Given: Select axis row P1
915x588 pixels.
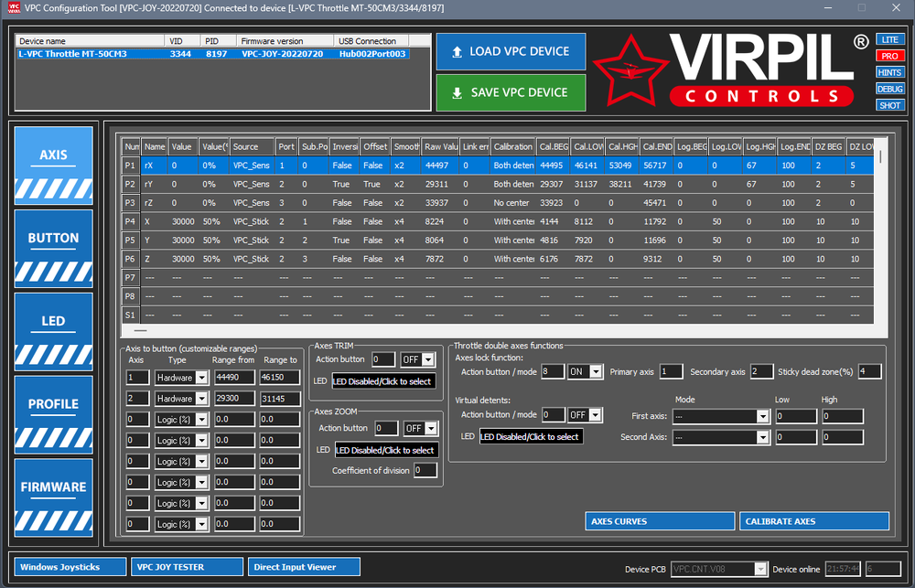Looking at the screenshot, I should point(497,166).
